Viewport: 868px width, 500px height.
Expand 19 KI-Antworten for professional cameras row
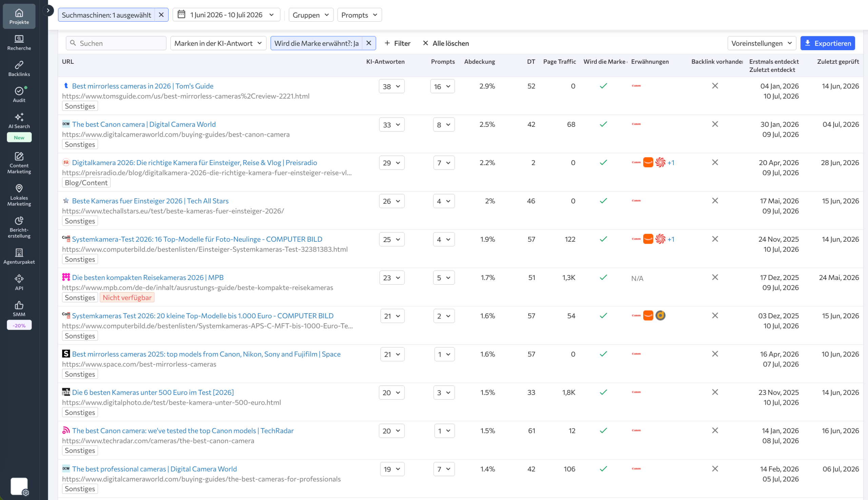pos(392,469)
